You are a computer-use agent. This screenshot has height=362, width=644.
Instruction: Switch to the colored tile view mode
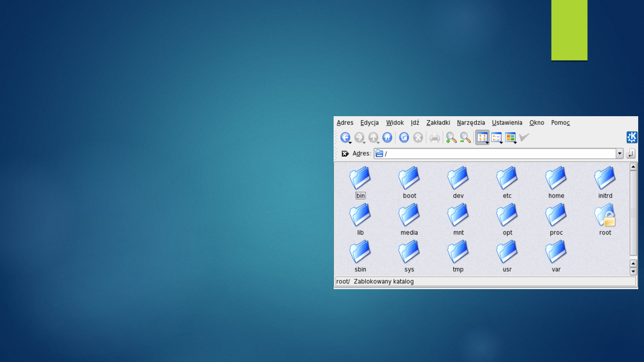coord(511,138)
